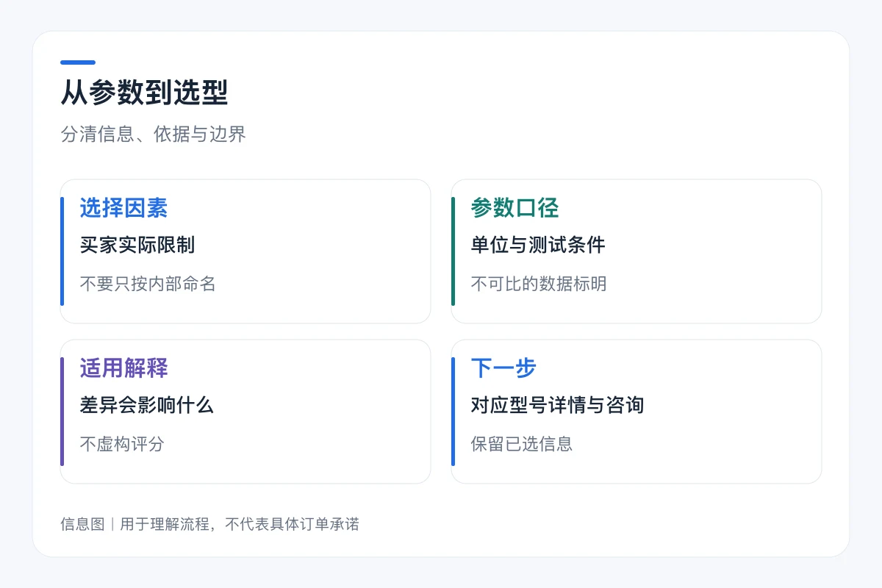This screenshot has height=588, width=882.
Task: Select the 适用解释 card heading
Action: [123, 368]
